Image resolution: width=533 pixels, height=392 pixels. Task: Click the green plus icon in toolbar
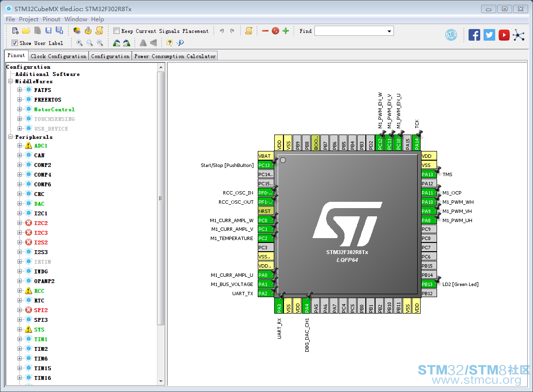point(285,31)
